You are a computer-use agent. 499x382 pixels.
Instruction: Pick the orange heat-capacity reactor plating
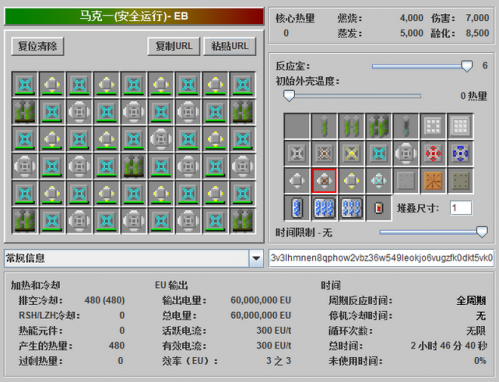pyautogui.click(x=433, y=181)
